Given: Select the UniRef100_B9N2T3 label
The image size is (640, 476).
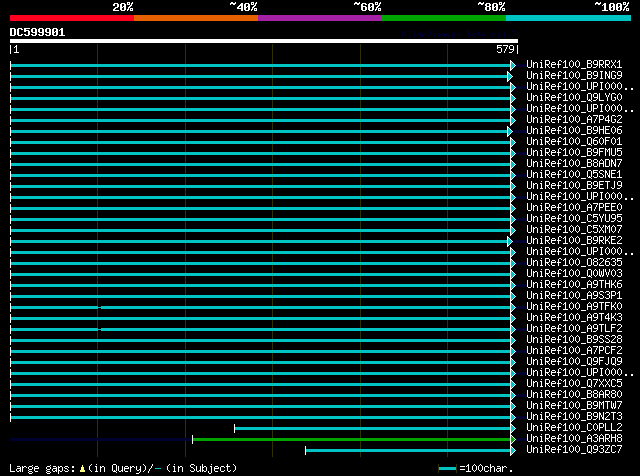Looking at the screenshot, I should tap(574, 417).
